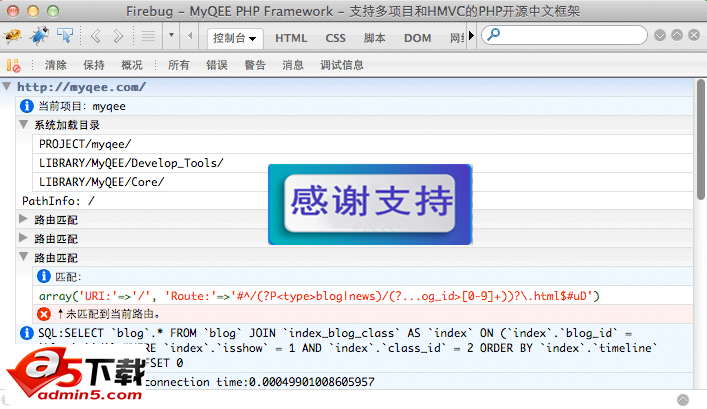This screenshot has height=409, width=707.
Task: Click the console vertical scrollbar thumb
Action: (x=700, y=139)
